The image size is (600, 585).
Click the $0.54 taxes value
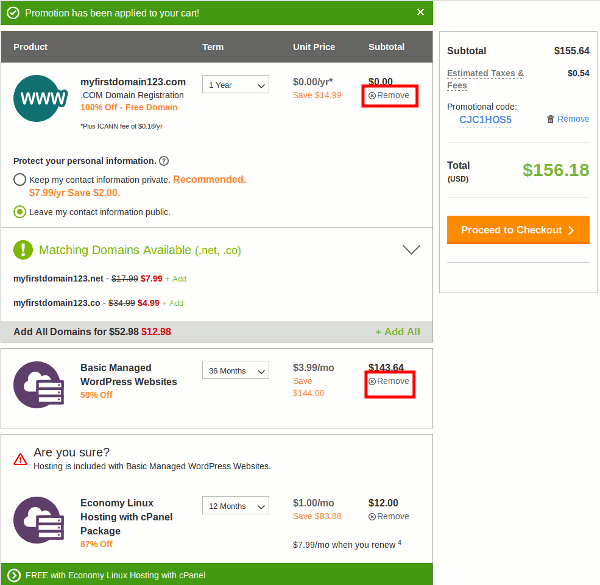pyautogui.click(x=578, y=73)
